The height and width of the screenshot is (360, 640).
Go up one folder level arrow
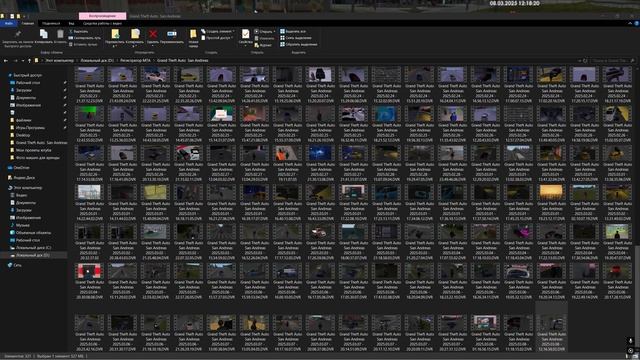click(29, 60)
